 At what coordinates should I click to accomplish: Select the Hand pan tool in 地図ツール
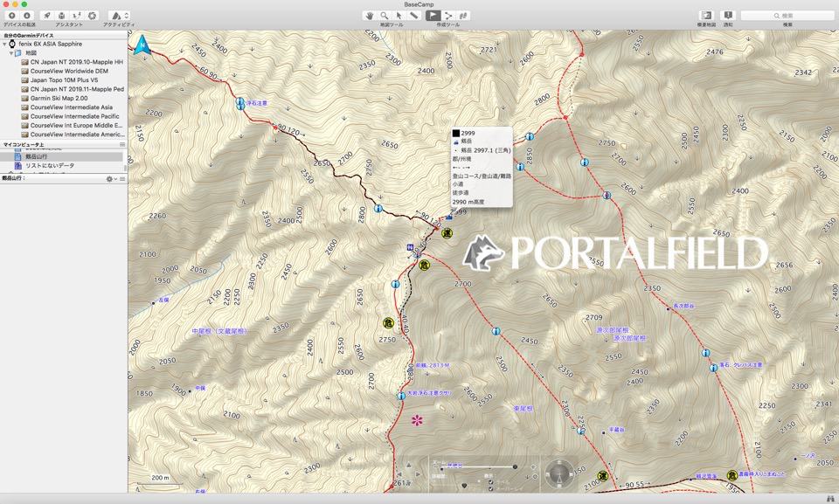370,15
